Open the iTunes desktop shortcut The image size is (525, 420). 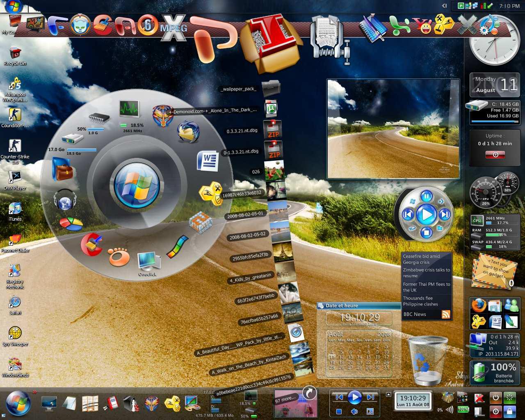pyautogui.click(x=15, y=211)
